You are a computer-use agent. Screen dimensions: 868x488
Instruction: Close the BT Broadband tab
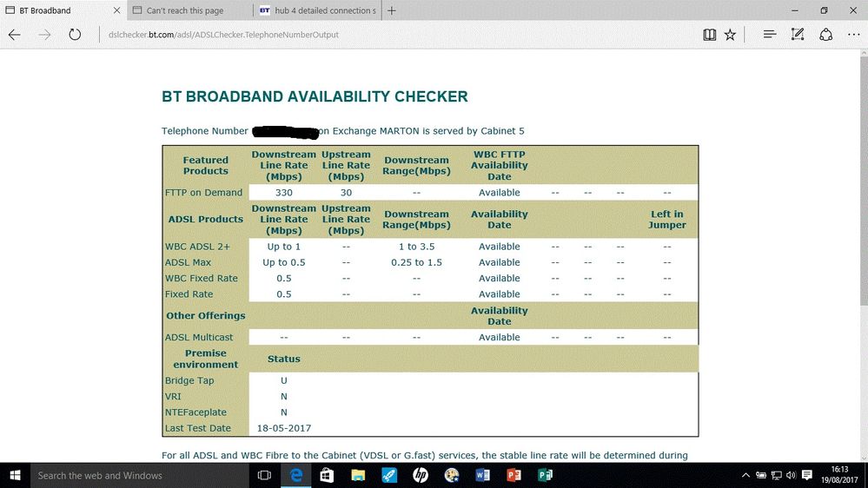click(116, 10)
